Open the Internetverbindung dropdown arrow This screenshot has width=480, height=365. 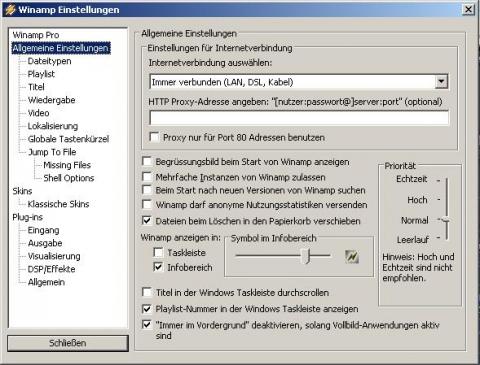click(441, 82)
